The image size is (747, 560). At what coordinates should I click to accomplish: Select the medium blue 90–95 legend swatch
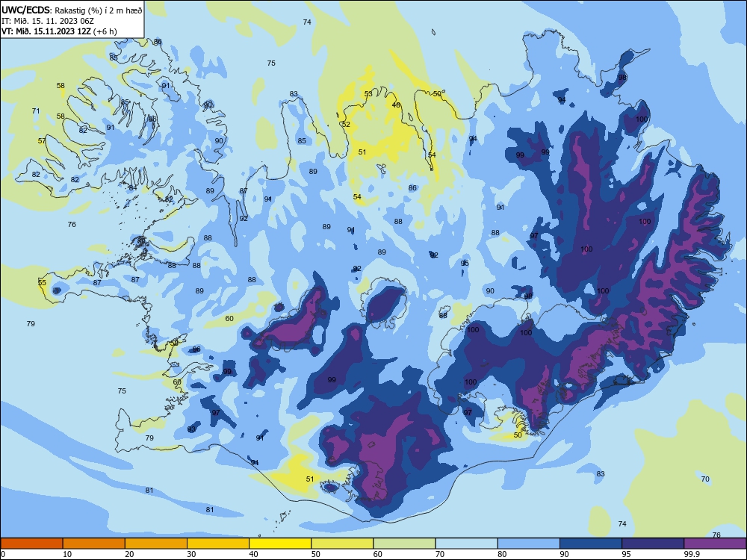click(x=591, y=544)
